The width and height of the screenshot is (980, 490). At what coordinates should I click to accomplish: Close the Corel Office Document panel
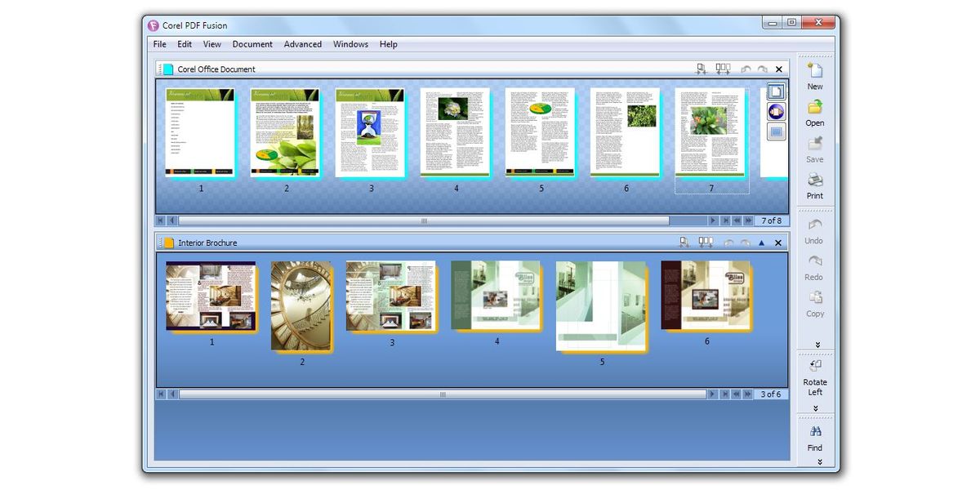click(x=778, y=69)
